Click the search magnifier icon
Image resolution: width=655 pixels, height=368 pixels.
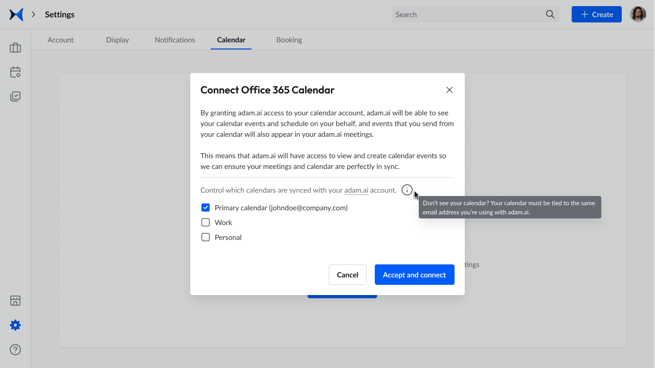(x=550, y=14)
